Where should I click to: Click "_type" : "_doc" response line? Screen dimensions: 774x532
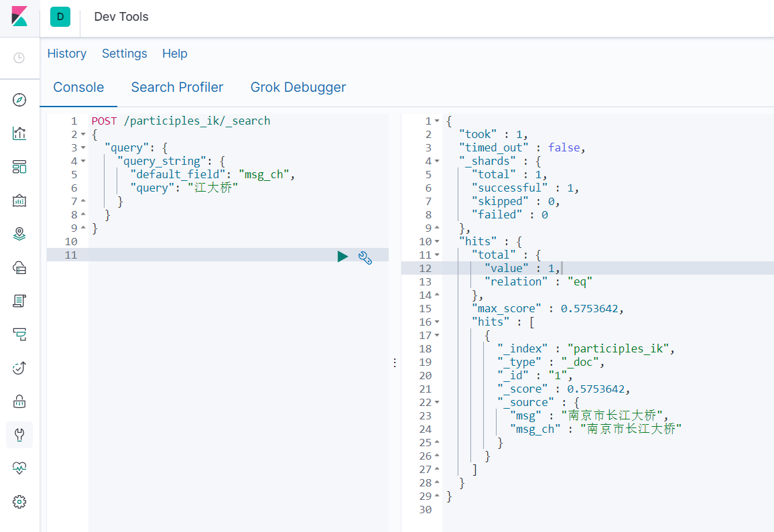pos(551,362)
